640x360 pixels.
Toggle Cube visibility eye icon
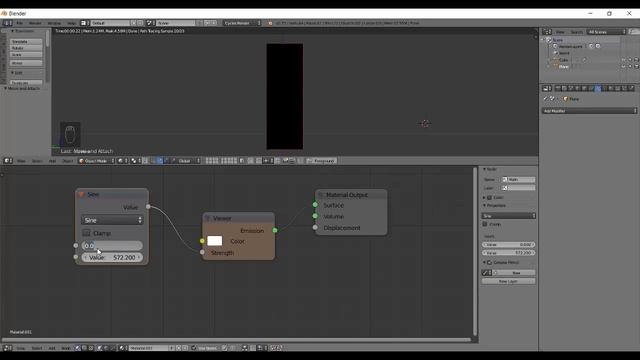coord(624,60)
